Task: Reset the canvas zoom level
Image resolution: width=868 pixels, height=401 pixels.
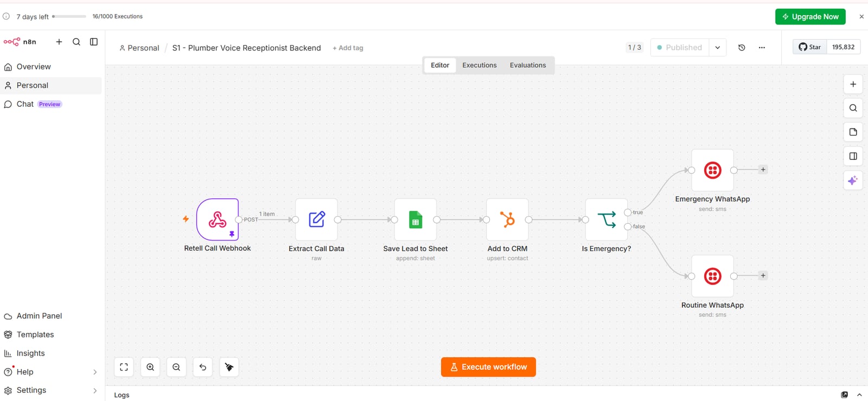Action: (203, 367)
